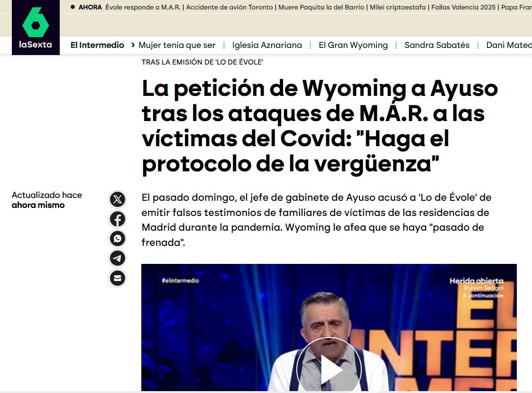532x393 pixels.
Task: Open 'Accidente de avión Toronto' link
Action: (x=229, y=7)
